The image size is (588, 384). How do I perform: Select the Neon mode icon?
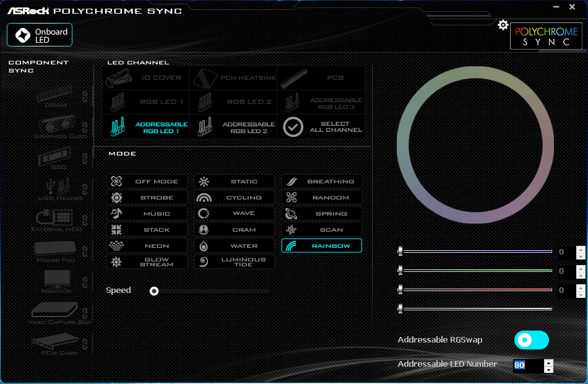coord(116,246)
